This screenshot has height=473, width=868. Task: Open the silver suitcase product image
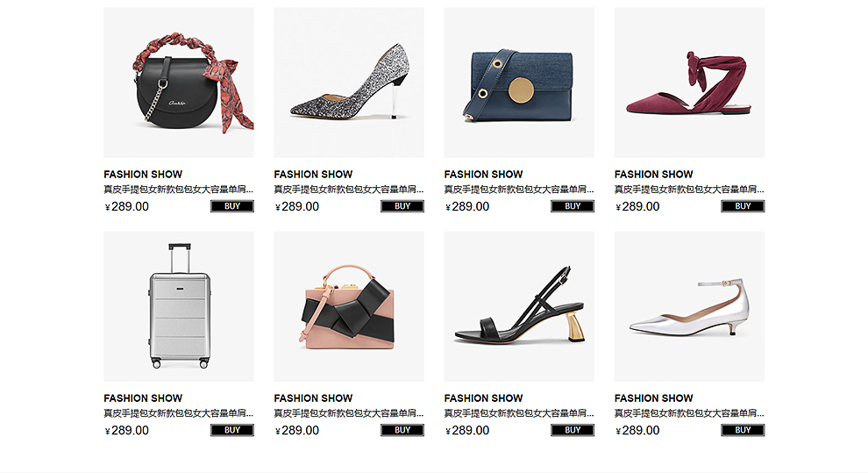(x=178, y=306)
